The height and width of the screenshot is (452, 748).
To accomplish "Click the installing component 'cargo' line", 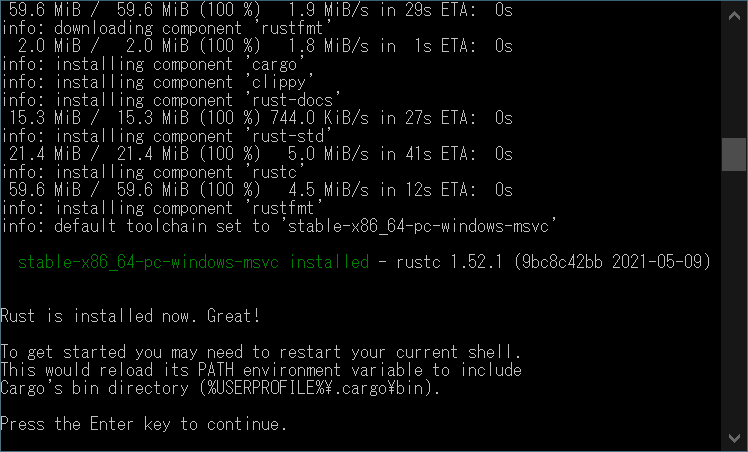I will point(153,64).
